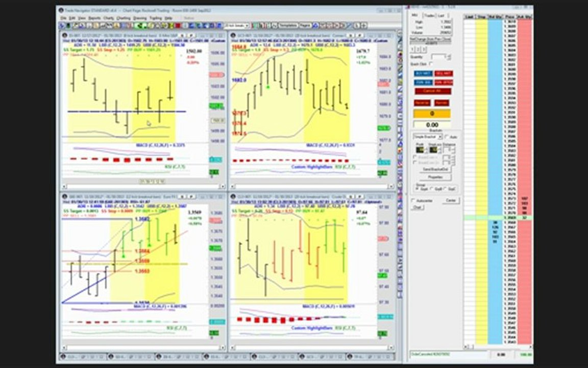
Task: Switch to the Last tab in order panel
Action: 442,15
